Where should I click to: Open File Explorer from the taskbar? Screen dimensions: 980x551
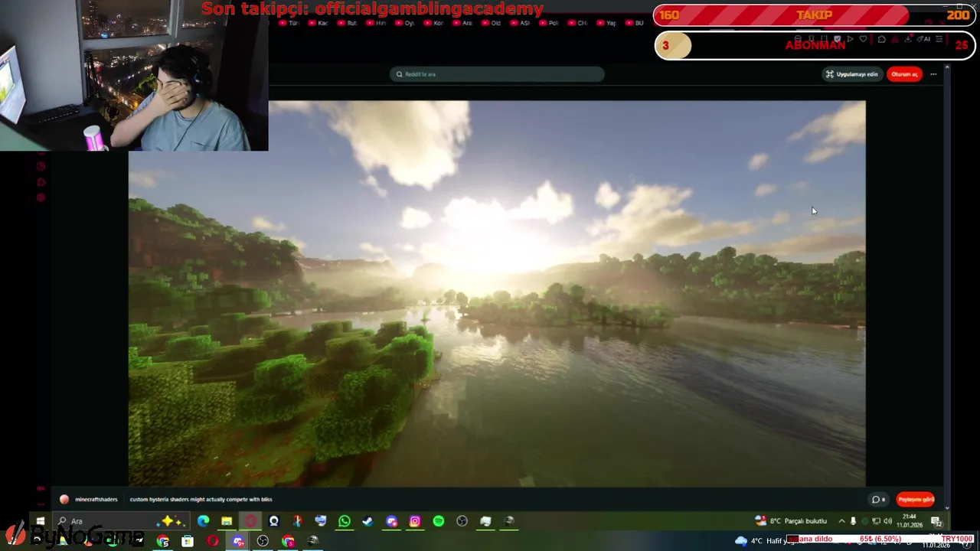tap(227, 521)
